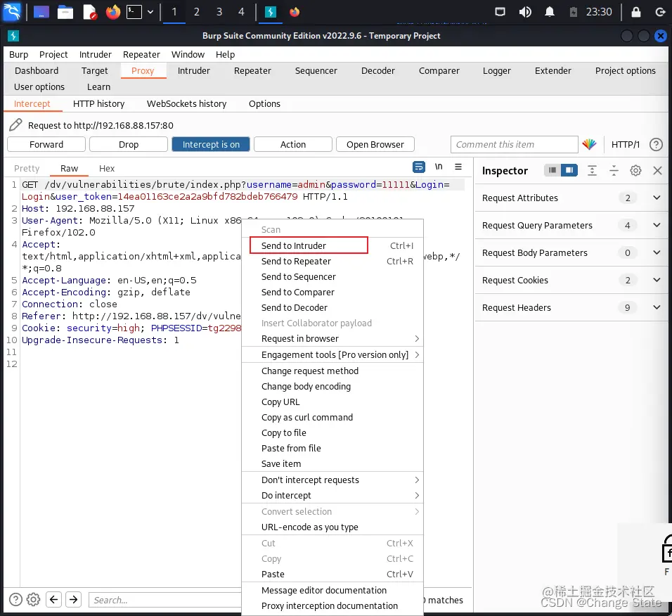Open the text editor panel icon
This screenshot has height=616, width=672.
pos(89,12)
